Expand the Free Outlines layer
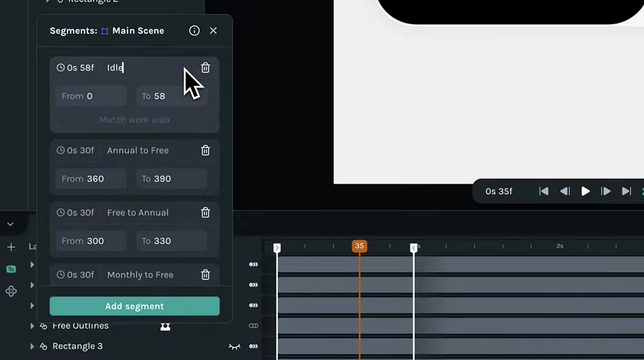 (x=32, y=326)
